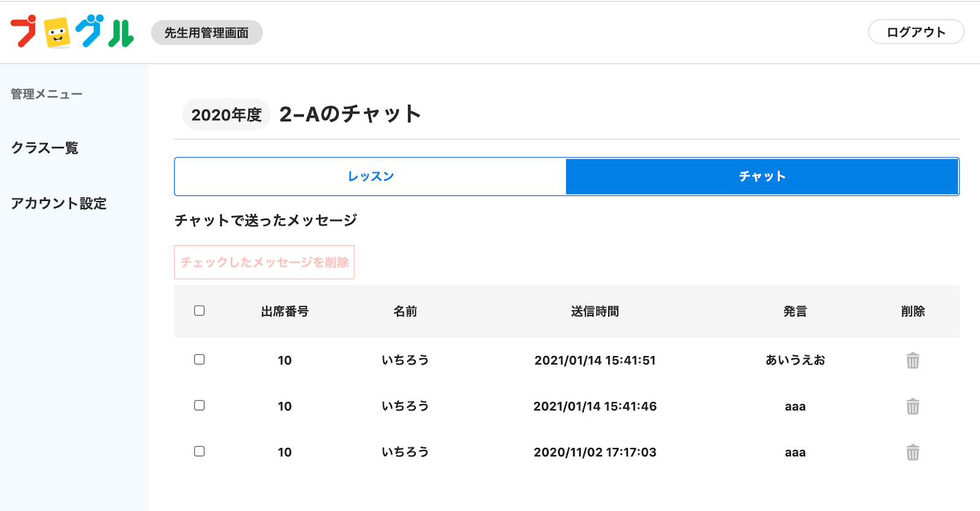
Task: Click the 2020年度 label
Action: tap(227, 115)
